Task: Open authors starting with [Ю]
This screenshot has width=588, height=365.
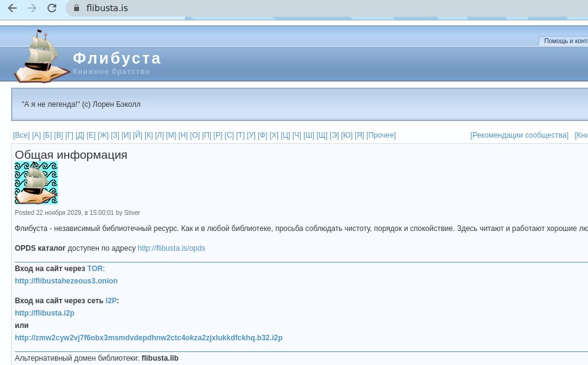Action: click(347, 135)
